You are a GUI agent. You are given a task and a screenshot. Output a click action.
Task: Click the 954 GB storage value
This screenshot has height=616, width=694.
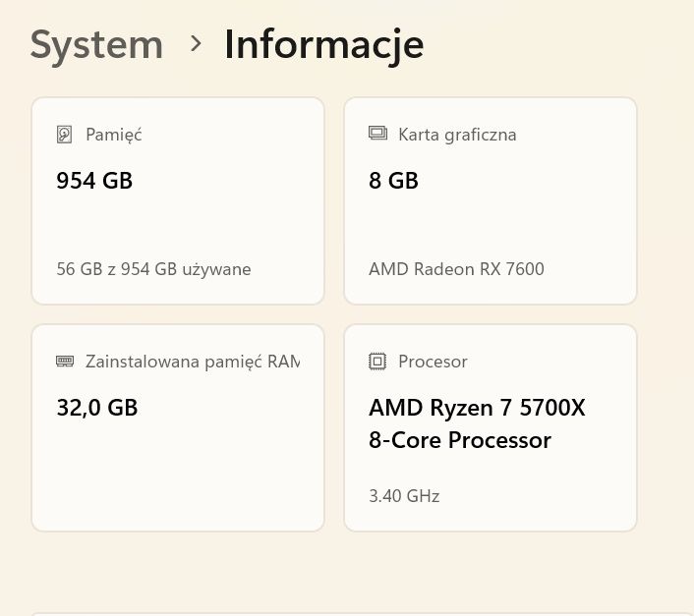(x=94, y=181)
